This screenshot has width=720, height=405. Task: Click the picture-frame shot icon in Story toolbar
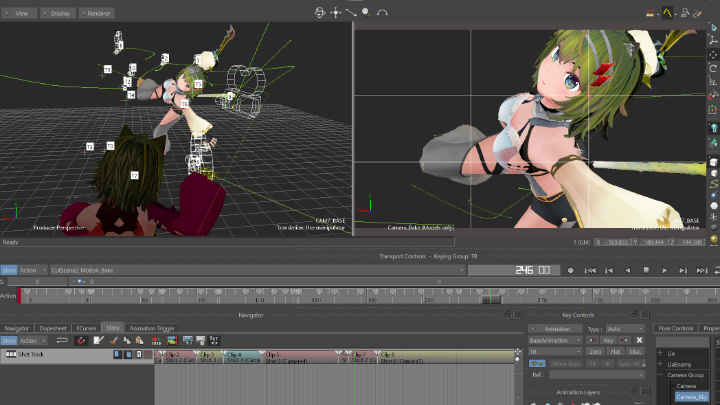point(172,340)
